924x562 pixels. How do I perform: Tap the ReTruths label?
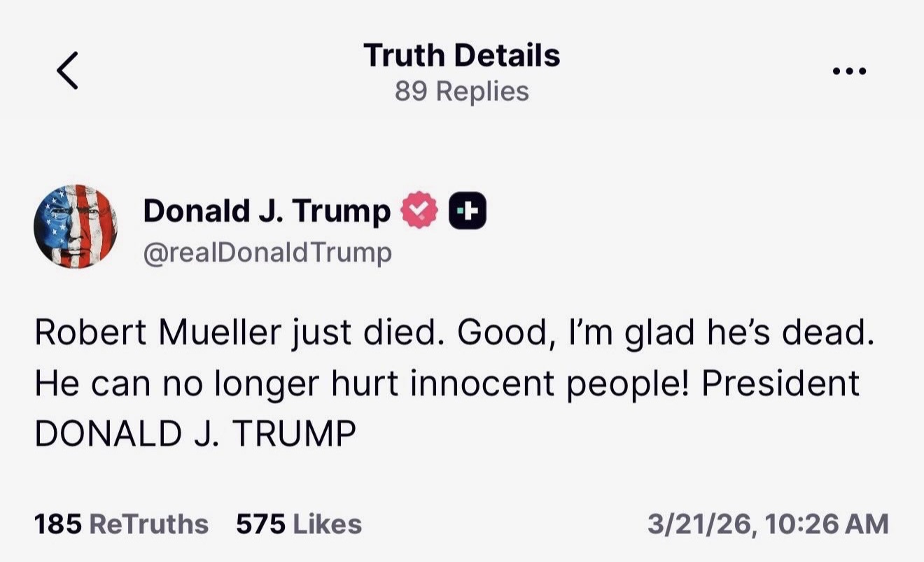pos(150,524)
